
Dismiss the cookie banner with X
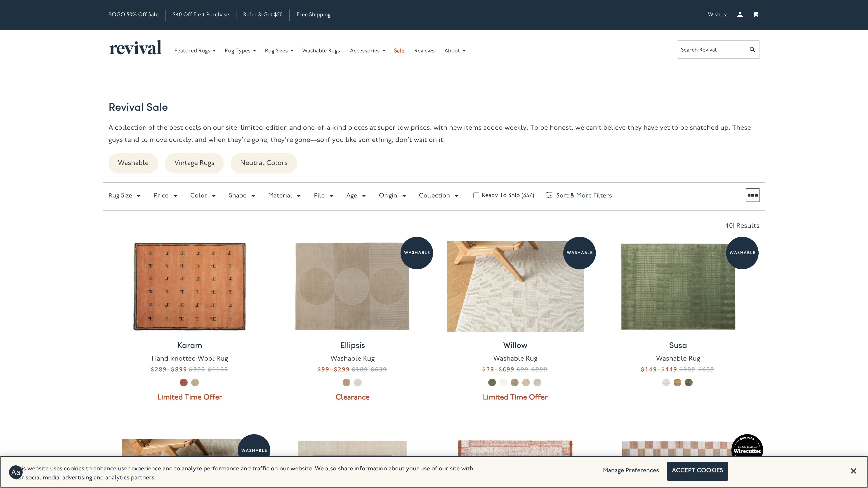pos(853,471)
